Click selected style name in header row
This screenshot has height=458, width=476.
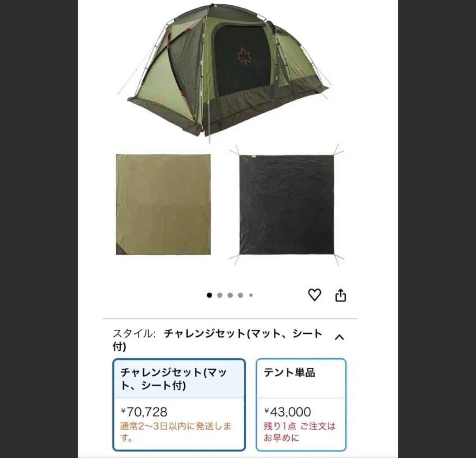click(217, 340)
